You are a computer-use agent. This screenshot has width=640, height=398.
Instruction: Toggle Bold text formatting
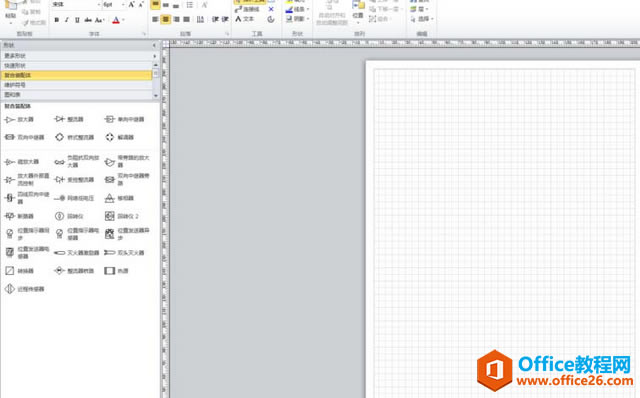57,20
